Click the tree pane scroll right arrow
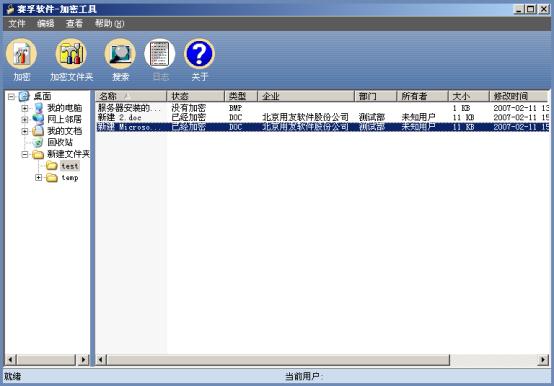 [83, 360]
